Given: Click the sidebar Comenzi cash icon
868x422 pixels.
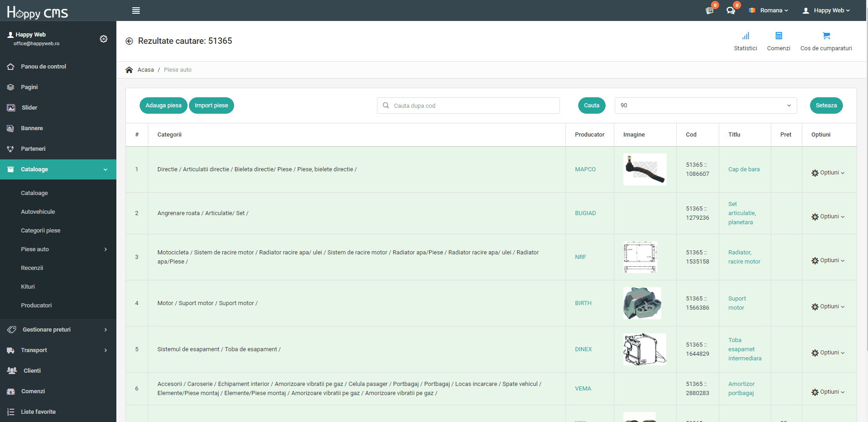Looking at the screenshot, I should pos(11,391).
